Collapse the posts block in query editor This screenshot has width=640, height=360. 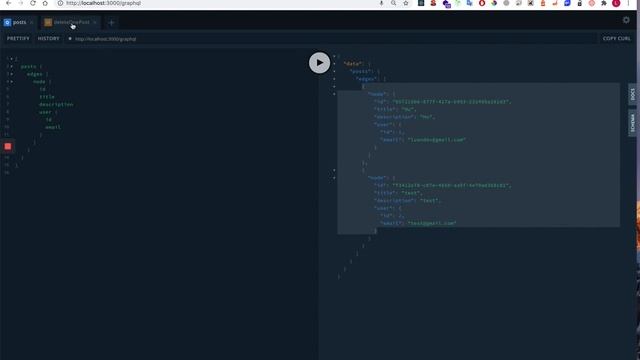pyautogui.click(x=12, y=67)
